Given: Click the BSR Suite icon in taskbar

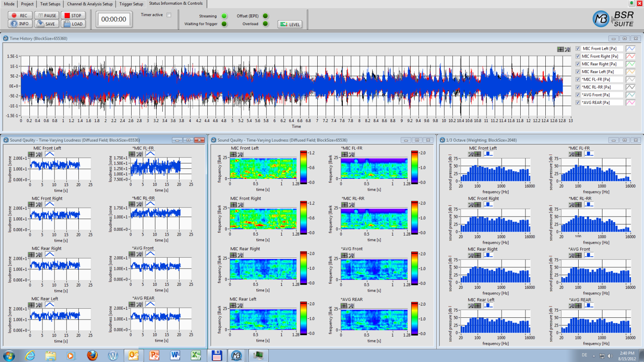Looking at the screenshot, I should point(236,356).
